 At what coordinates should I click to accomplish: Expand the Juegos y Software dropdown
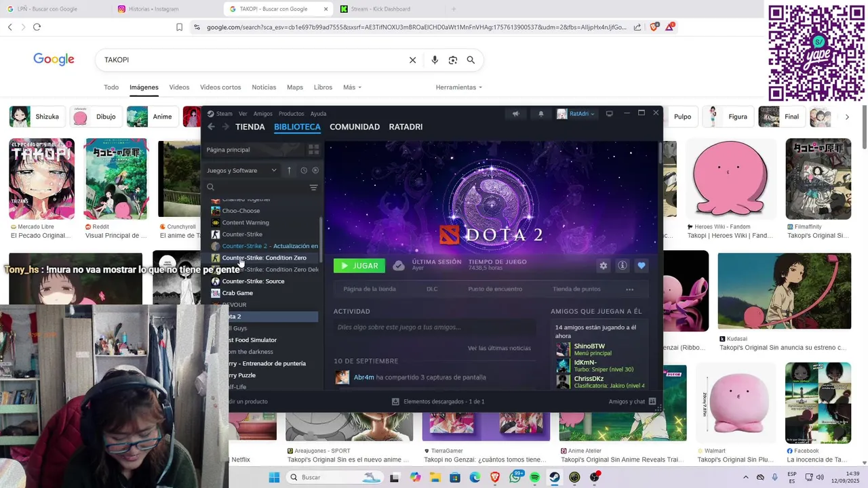241,171
